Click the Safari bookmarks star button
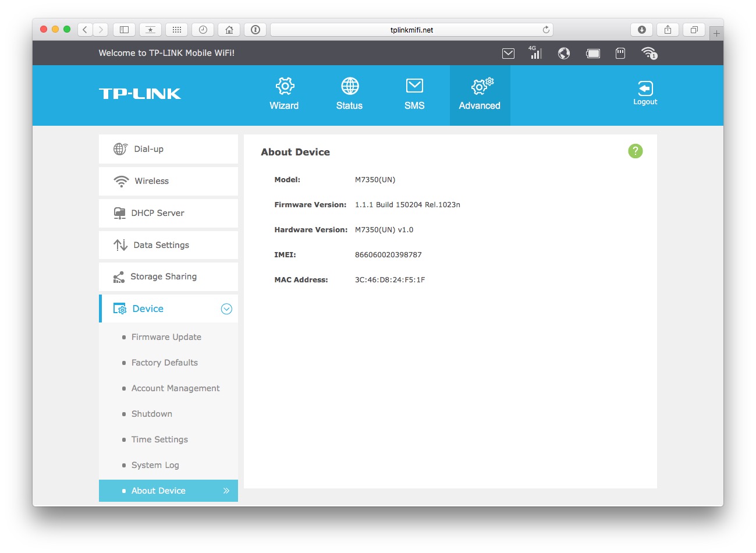 click(150, 30)
